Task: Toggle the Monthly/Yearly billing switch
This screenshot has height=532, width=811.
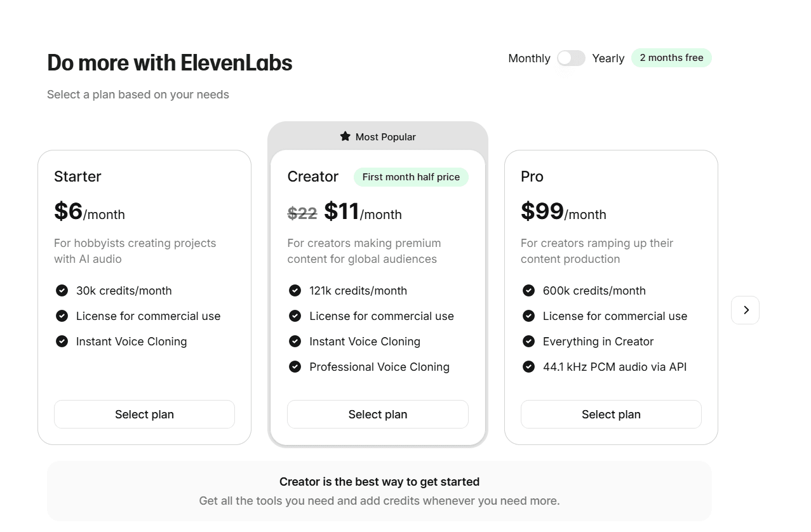Action: (571, 58)
